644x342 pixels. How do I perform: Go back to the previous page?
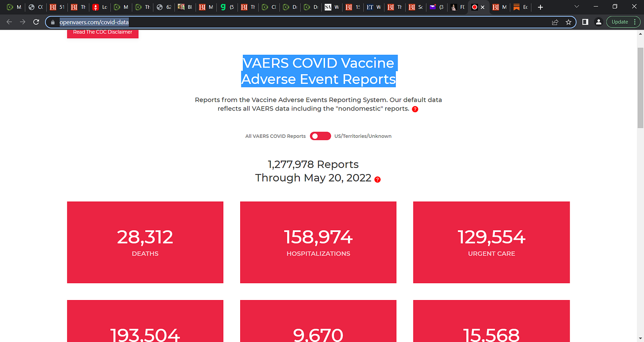tap(9, 22)
